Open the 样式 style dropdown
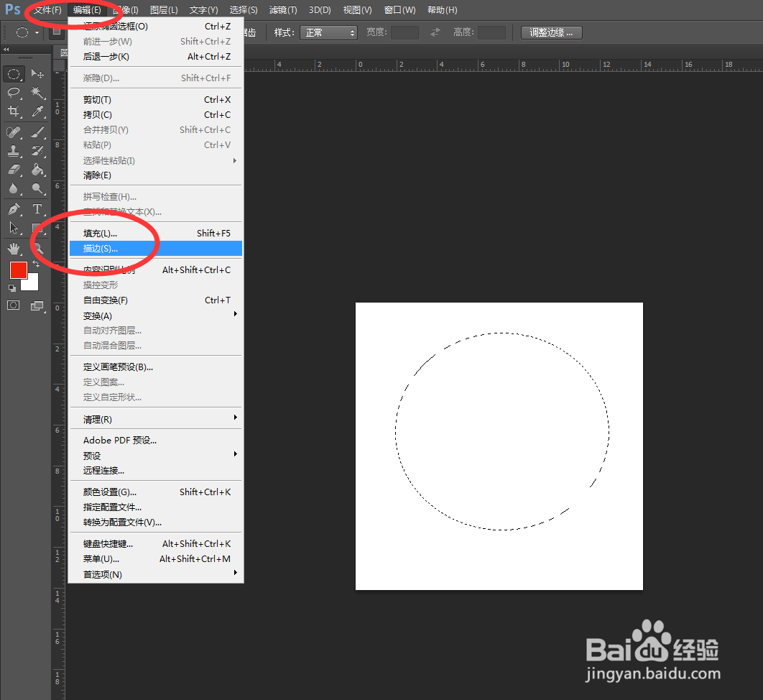The image size is (763, 700). click(x=328, y=32)
